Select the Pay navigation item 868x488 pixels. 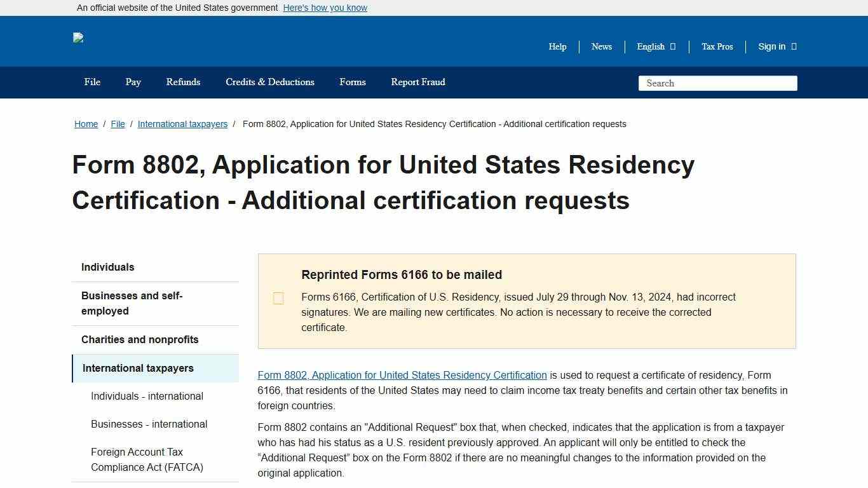coord(133,82)
